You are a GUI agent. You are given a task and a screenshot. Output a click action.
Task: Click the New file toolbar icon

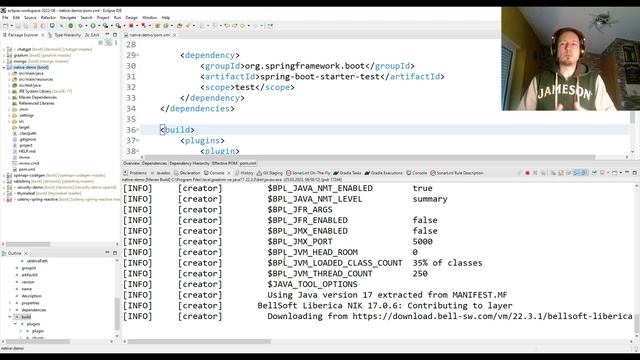tap(5, 26)
